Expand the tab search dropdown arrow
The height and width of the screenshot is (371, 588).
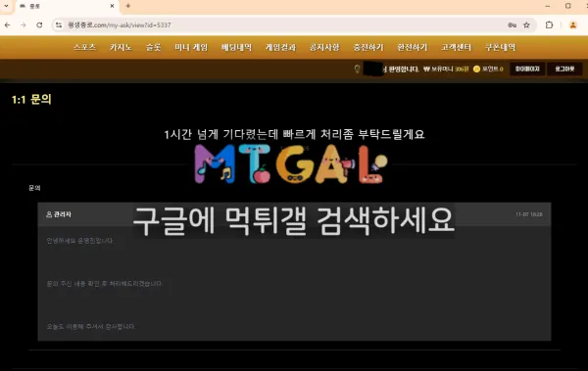[x=6, y=6]
